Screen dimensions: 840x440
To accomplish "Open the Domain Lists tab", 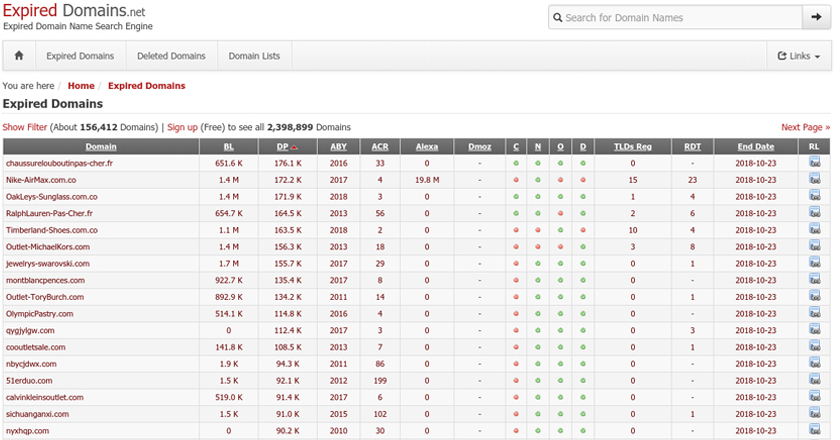I will tap(254, 56).
